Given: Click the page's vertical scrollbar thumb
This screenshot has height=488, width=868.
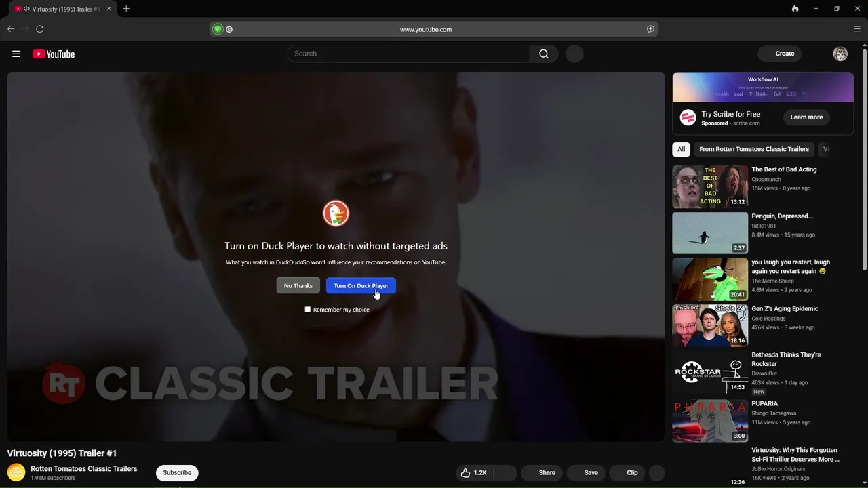Looking at the screenshot, I should (864, 159).
